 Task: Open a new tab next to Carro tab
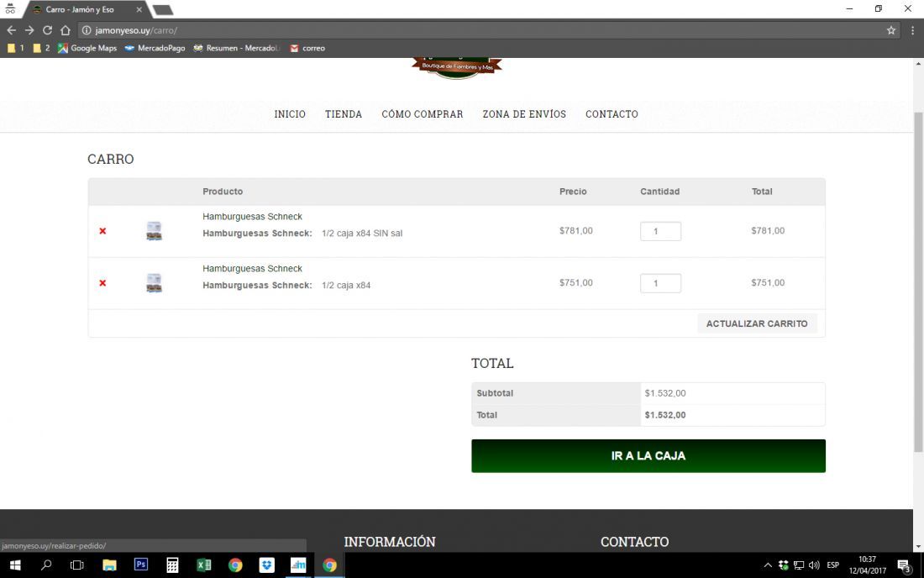tap(163, 9)
